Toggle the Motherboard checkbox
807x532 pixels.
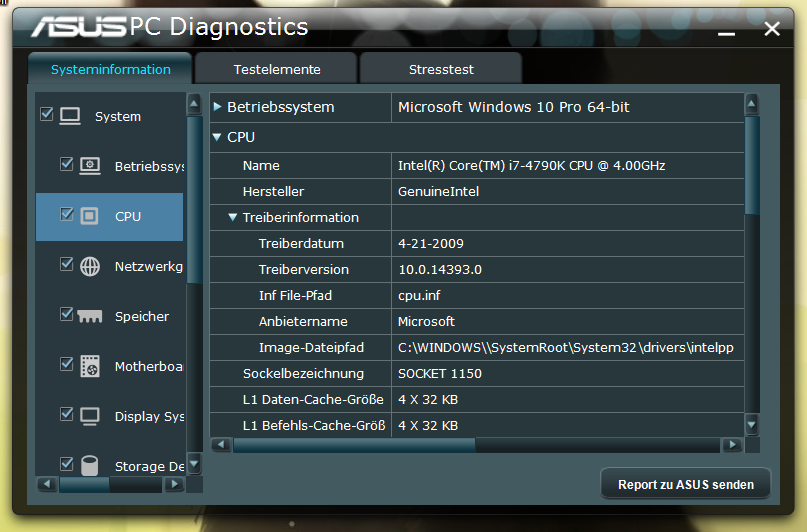click(66, 364)
